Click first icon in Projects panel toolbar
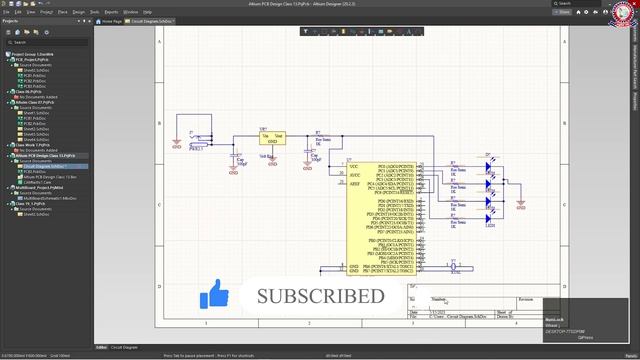The width and height of the screenshot is (640, 360). [8, 32]
